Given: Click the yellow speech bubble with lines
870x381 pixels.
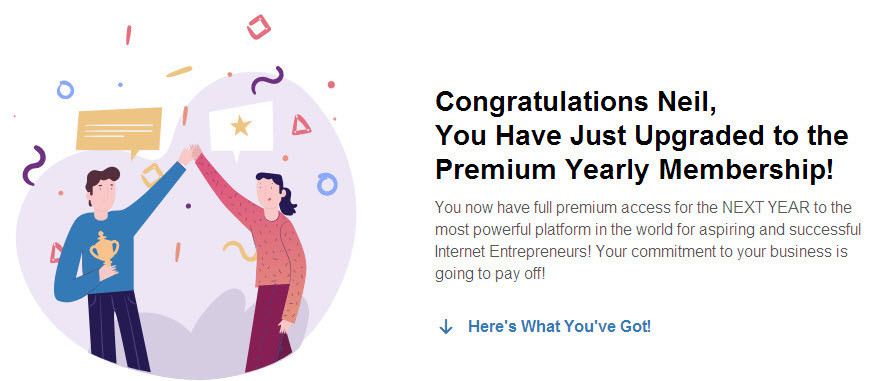Looking at the screenshot, I should (119, 132).
